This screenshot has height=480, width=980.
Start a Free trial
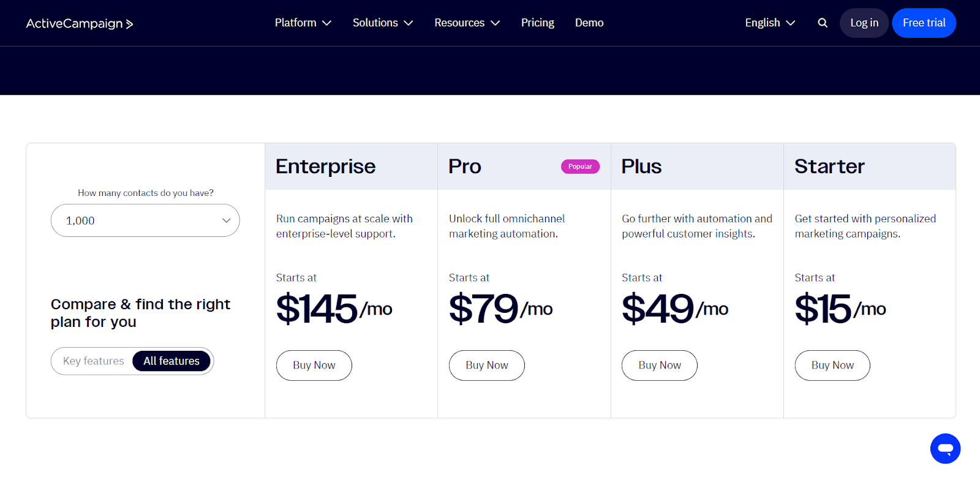924,23
